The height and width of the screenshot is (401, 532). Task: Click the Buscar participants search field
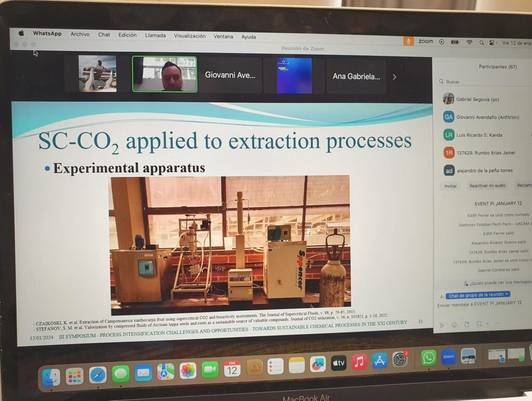tap(484, 82)
